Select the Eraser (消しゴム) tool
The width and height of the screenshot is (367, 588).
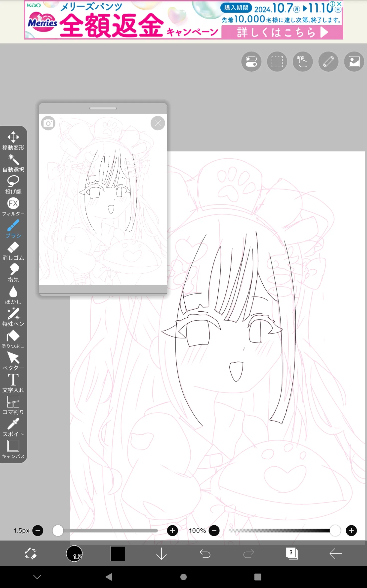coord(13,251)
